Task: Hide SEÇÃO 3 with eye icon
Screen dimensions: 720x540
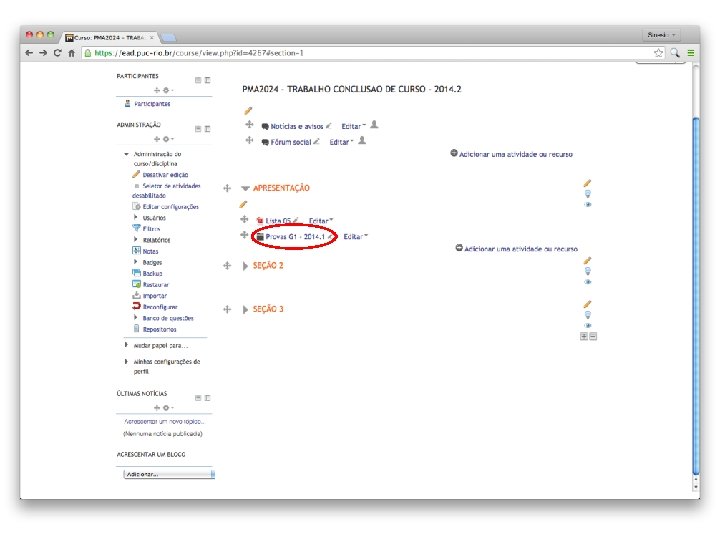Action: tap(588, 326)
